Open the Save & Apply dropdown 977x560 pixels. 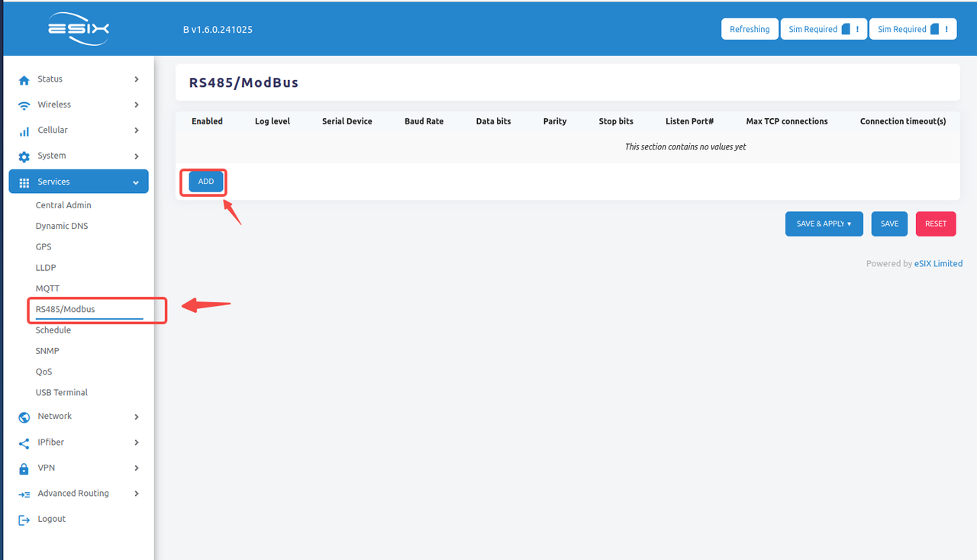824,224
